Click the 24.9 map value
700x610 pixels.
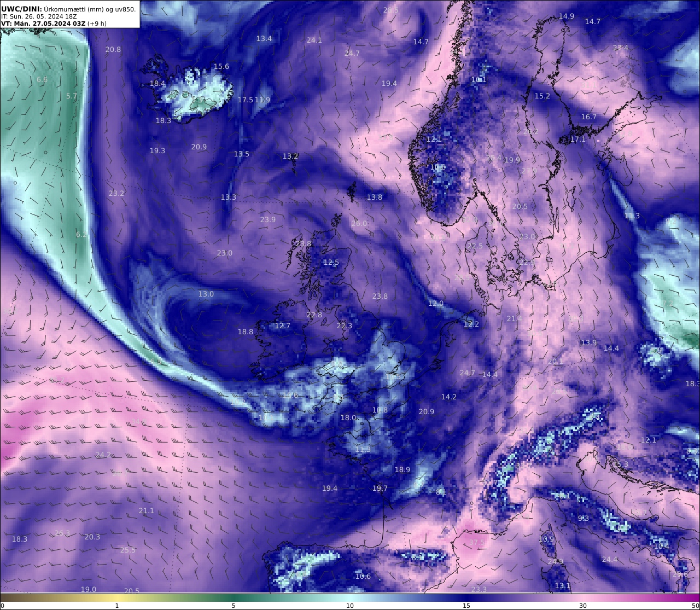[x=556, y=562]
